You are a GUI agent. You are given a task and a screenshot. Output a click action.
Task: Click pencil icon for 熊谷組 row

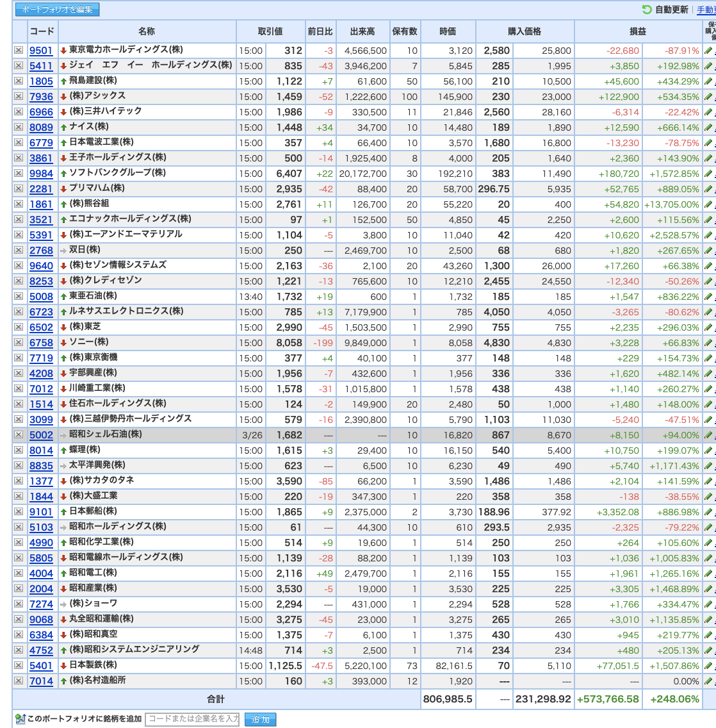pos(708,204)
